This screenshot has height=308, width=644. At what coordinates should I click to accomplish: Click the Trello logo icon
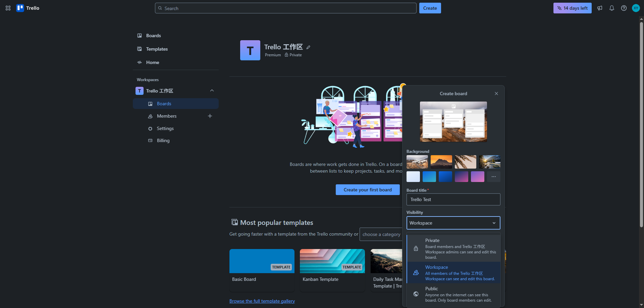[20, 8]
